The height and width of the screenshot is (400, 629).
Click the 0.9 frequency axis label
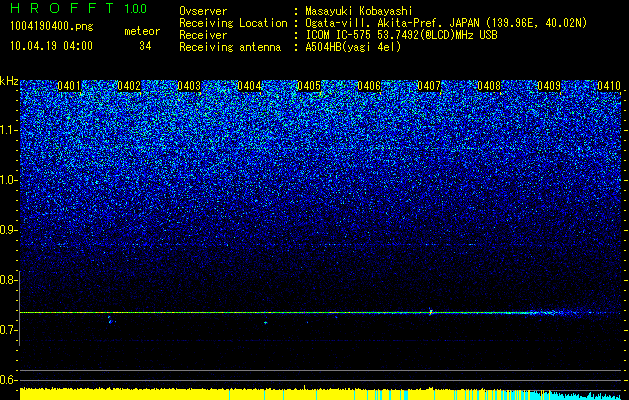(8, 230)
